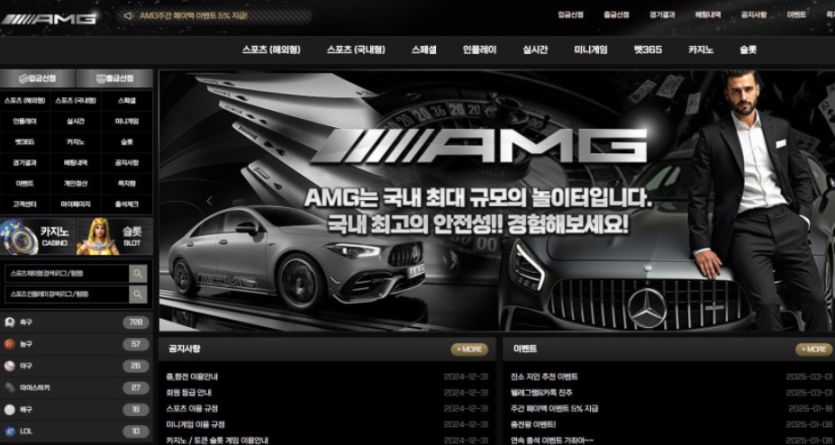Open 실시간 in the main navigation bar
Image resolution: width=835 pixels, height=445 pixels.
point(535,50)
